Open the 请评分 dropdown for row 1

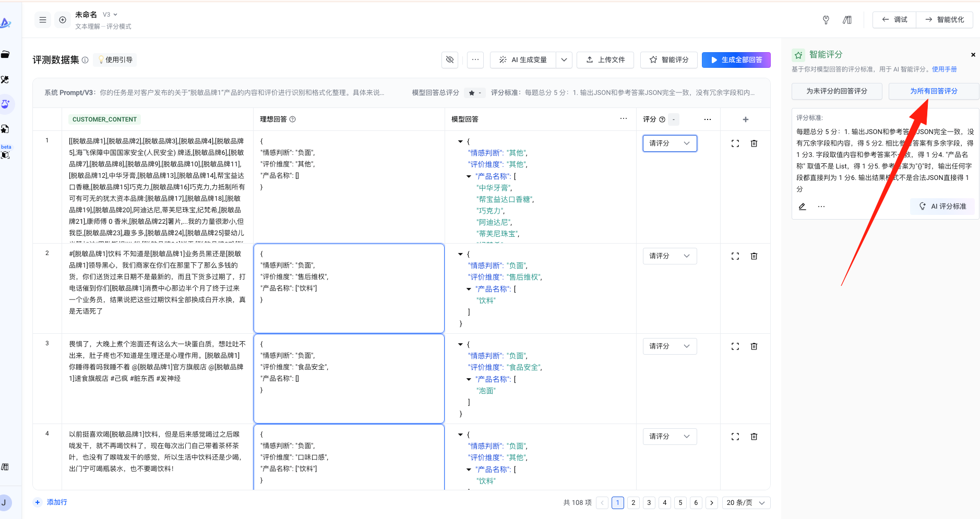tap(670, 143)
